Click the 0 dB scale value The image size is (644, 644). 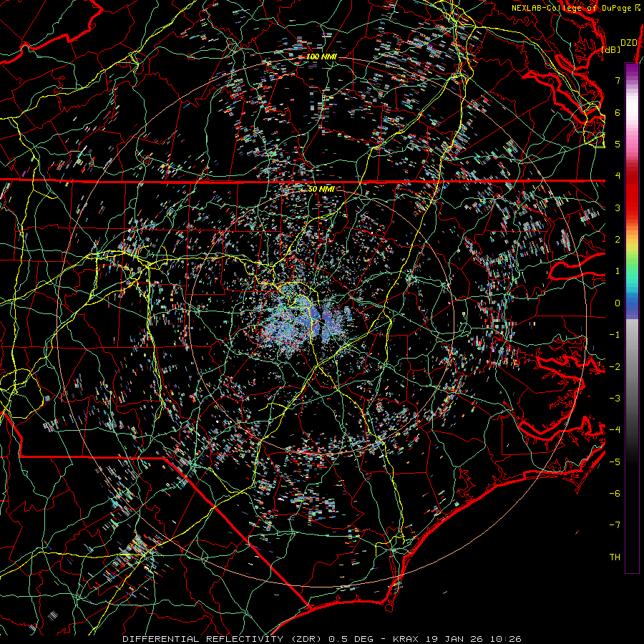(x=618, y=303)
